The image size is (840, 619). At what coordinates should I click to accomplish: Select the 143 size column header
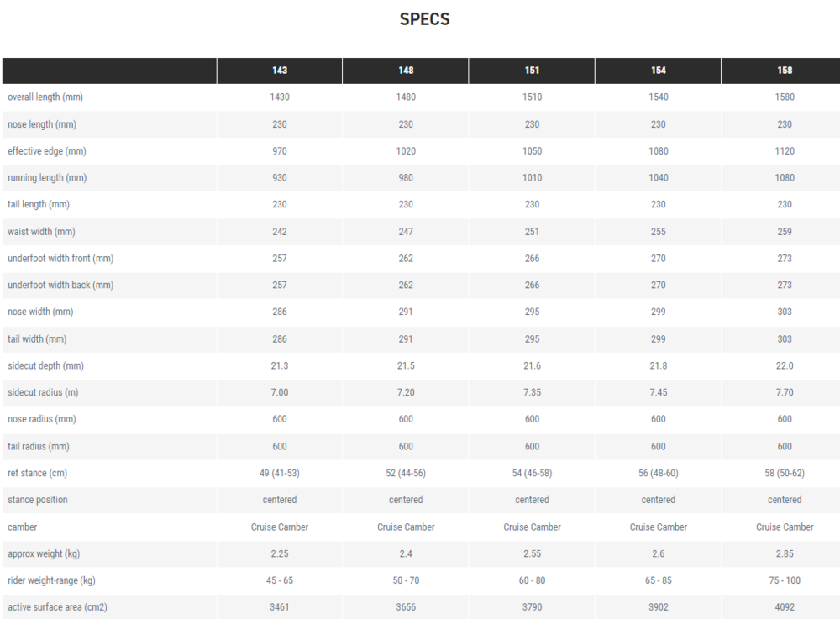[280, 71]
